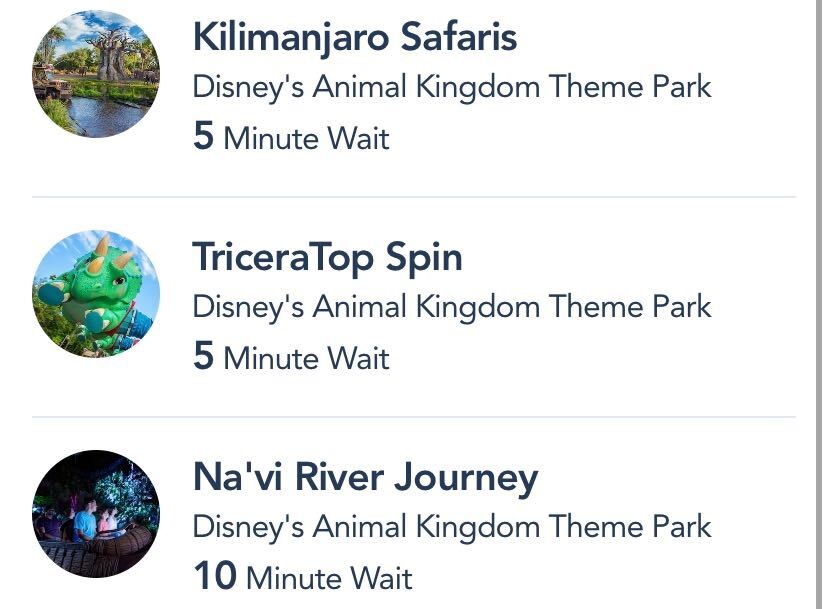Tap the TriceraTop Spin green dinosaur thumbnail

96,294
